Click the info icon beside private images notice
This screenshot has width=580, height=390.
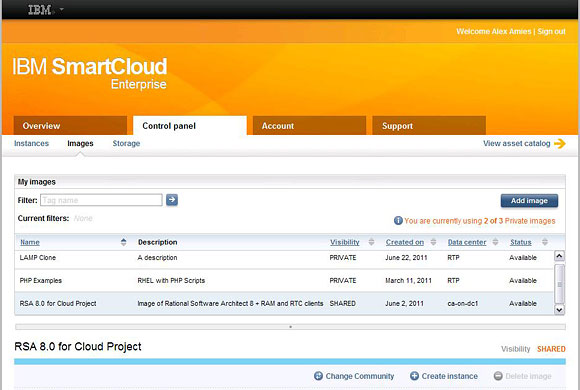[398, 221]
